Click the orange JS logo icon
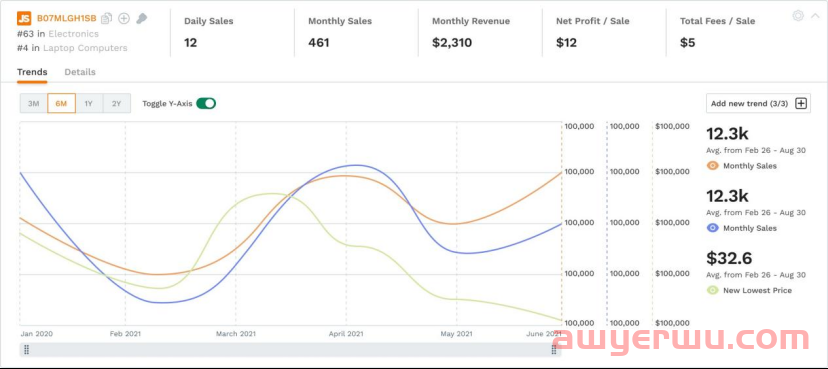This screenshot has height=369, width=828. [x=24, y=18]
